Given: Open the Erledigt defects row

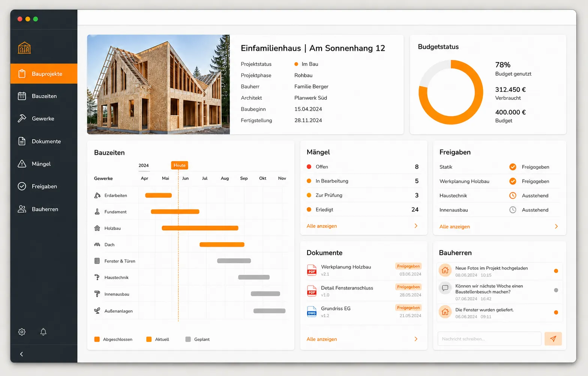Looking at the screenshot, I should [x=363, y=210].
